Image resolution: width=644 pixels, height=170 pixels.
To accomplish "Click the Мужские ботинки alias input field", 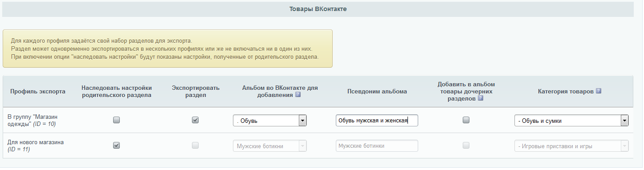I will [377, 146].
